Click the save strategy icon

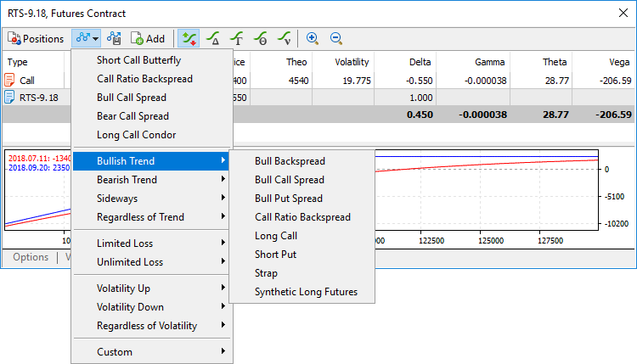114,38
